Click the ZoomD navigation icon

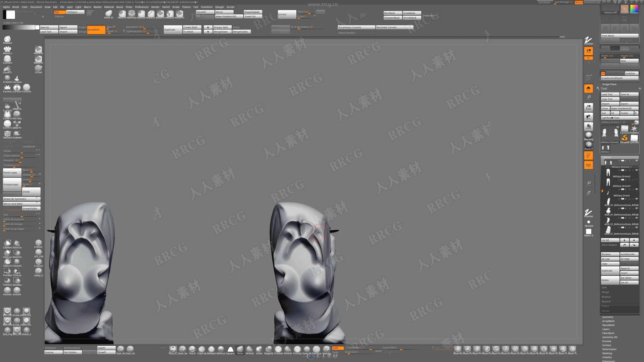pos(588,107)
